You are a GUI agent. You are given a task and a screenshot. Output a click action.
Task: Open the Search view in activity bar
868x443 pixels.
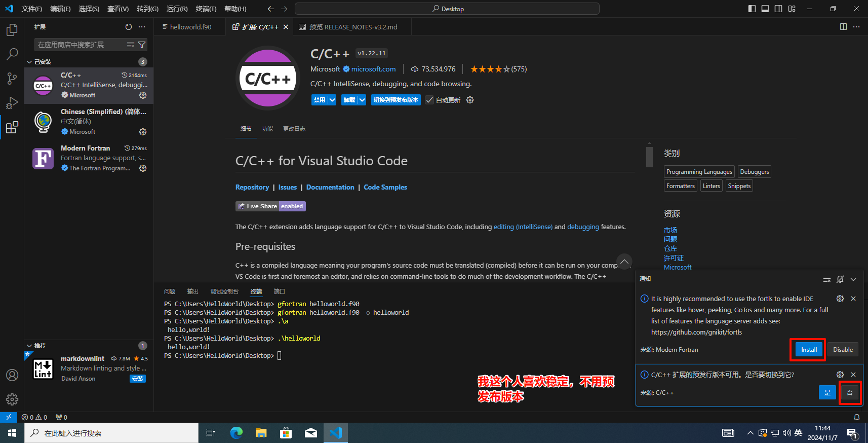coord(12,54)
